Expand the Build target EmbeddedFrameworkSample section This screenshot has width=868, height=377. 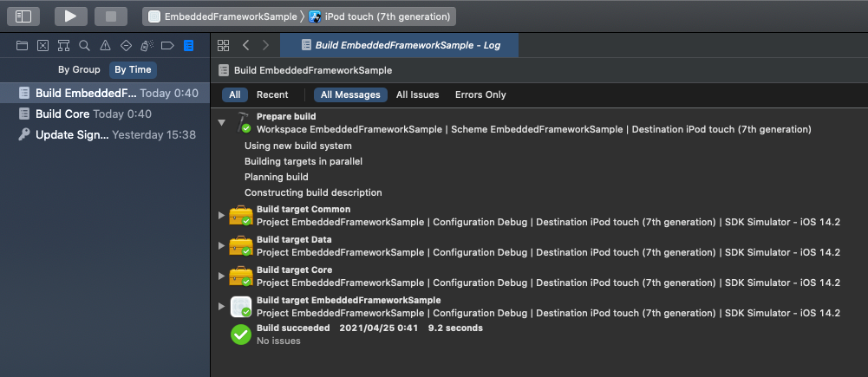click(x=221, y=306)
